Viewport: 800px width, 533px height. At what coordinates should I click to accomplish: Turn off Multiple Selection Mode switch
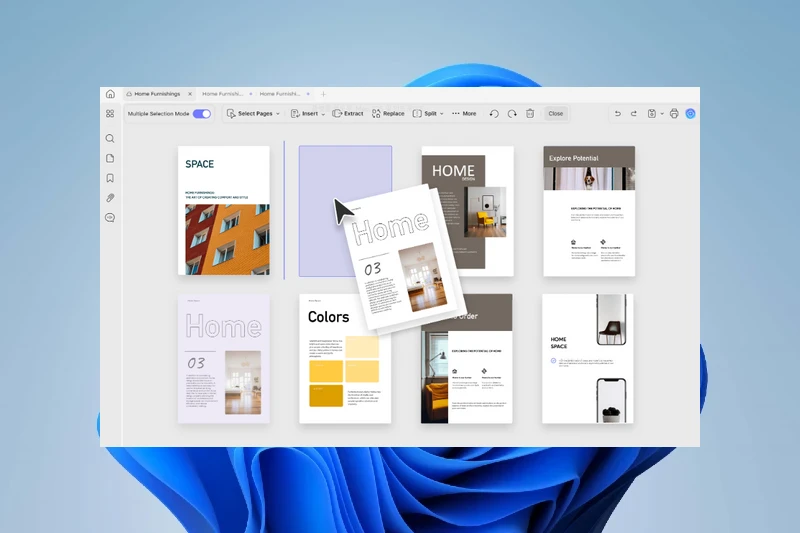[x=202, y=114]
